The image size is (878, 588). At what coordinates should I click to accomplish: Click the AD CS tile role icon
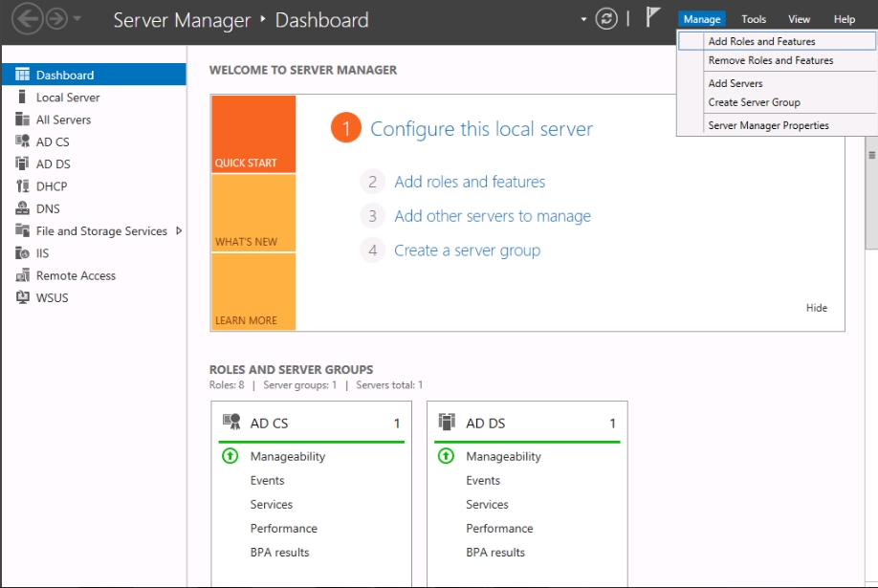(231, 422)
